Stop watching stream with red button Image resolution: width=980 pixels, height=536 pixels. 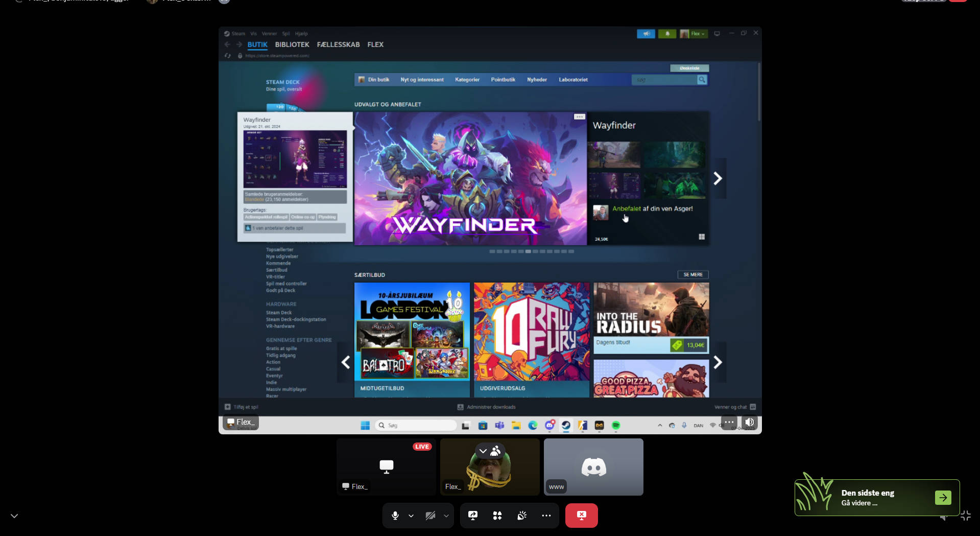pyautogui.click(x=582, y=516)
